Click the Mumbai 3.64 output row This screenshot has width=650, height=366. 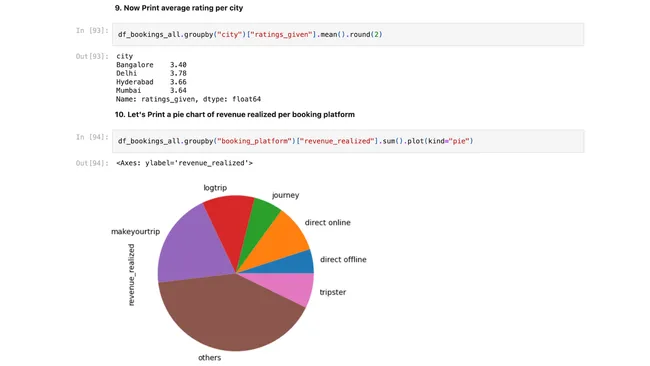tap(151, 90)
